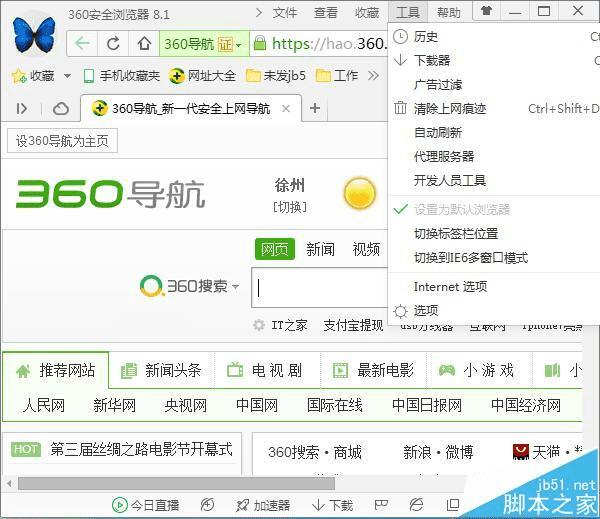The image size is (600, 519).
Task: Click the IE browser mode icon in status bar
Action: (x=416, y=505)
